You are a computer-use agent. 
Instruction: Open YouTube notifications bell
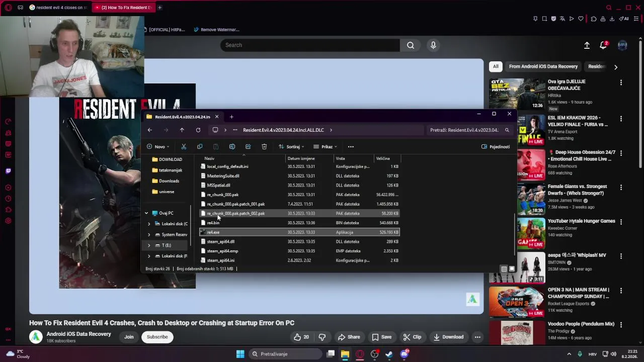click(x=603, y=45)
